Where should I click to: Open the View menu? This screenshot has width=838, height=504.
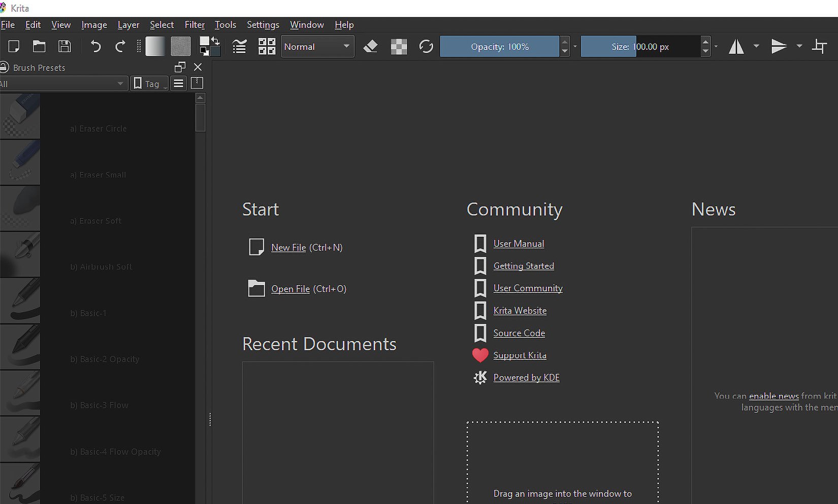pyautogui.click(x=61, y=24)
